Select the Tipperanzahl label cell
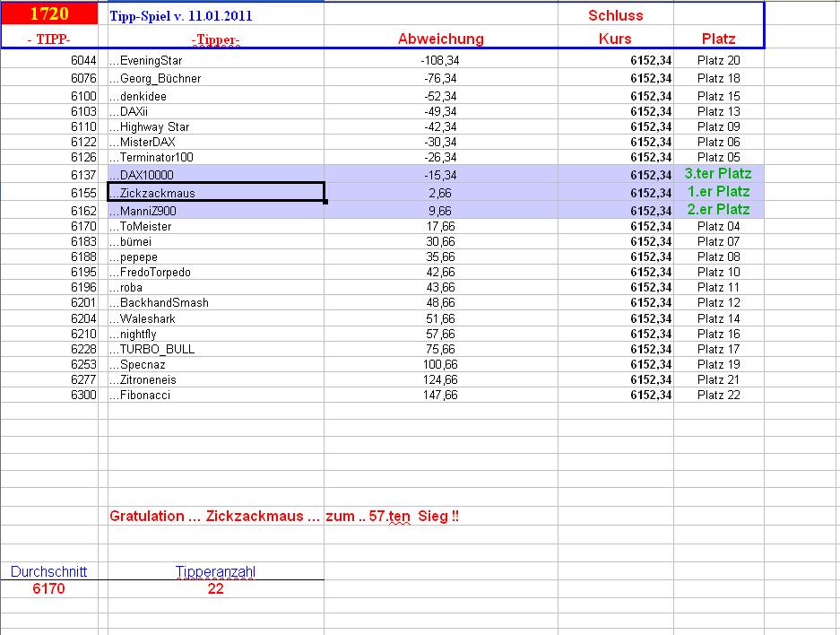 coord(216,571)
